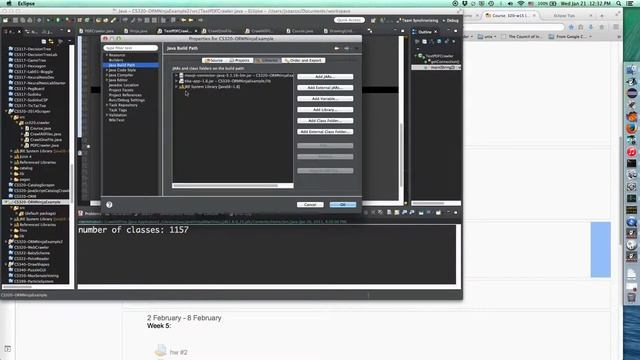The height and width of the screenshot is (360, 640).
Task: Click the Terminal icon in the Dock
Action: click(x=631, y=163)
